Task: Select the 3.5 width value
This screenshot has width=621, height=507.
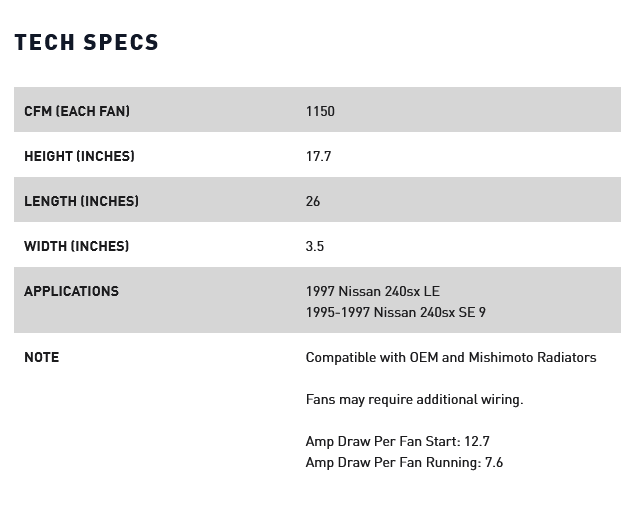Action: coord(315,246)
